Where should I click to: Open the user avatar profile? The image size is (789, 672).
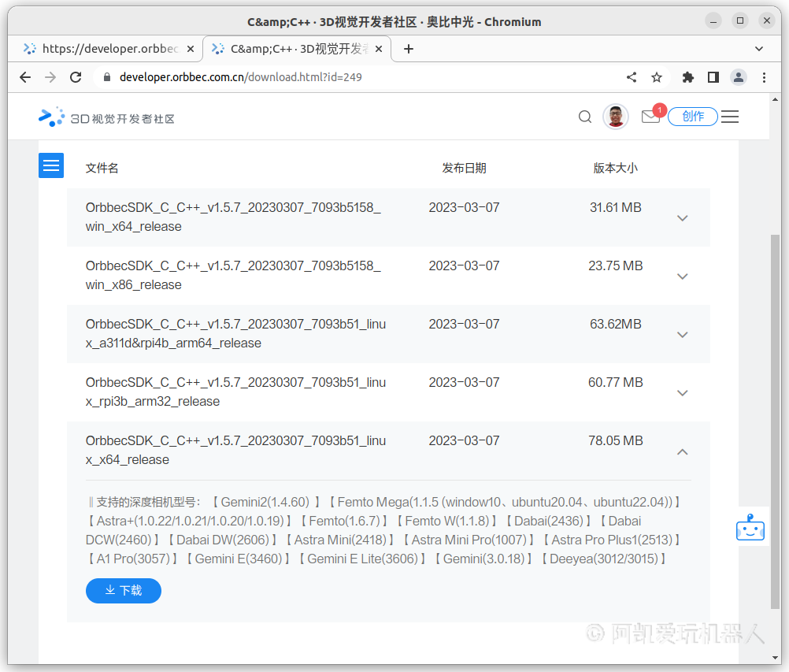tap(616, 117)
